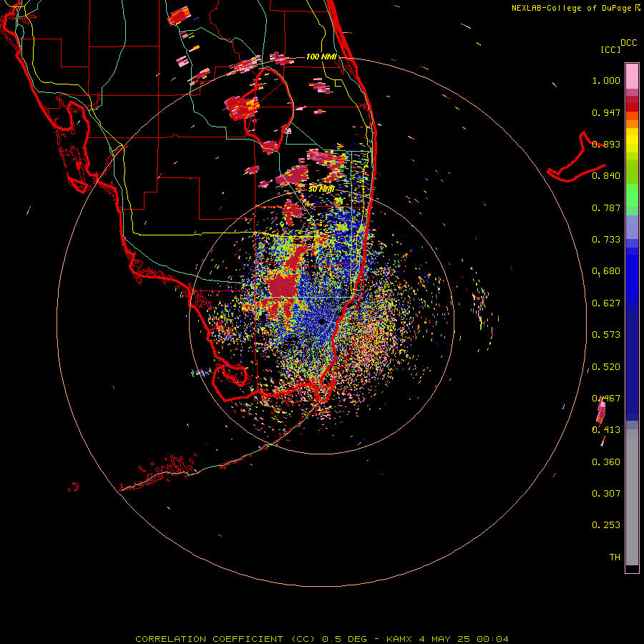Viewport: 644px width, 644px height.
Task: Pick the light pink colorbar segment at 1.000
Action: tap(632, 77)
